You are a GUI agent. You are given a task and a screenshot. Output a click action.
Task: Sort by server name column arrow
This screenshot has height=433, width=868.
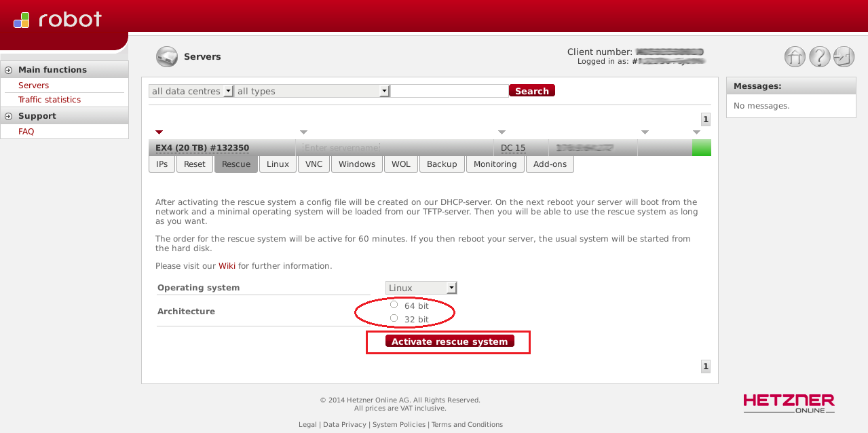[303, 132]
